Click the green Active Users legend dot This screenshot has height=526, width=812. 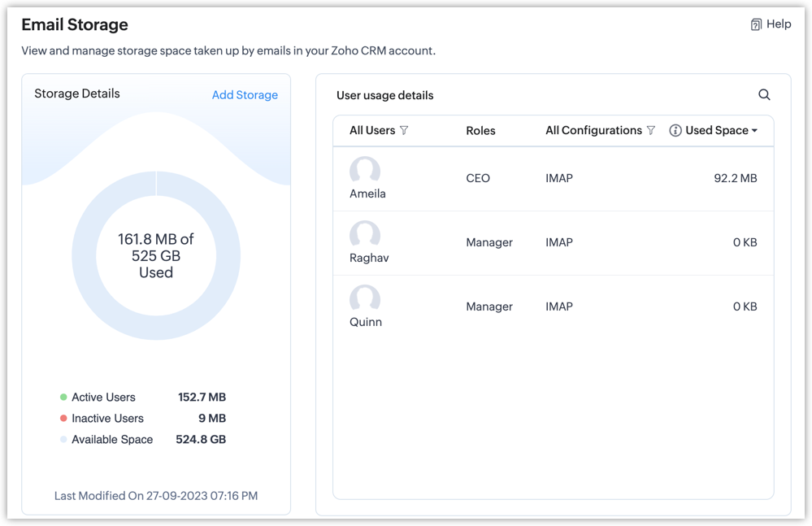[63, 398]
